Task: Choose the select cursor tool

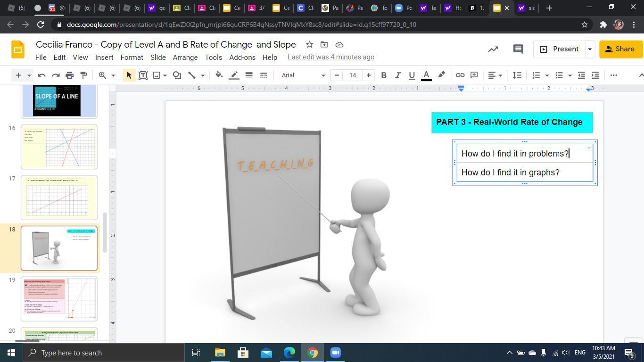Action: click(x=129, y=75)
